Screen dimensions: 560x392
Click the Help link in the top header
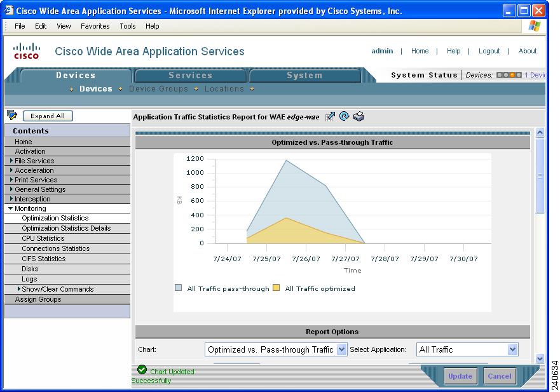click(454, 51)
